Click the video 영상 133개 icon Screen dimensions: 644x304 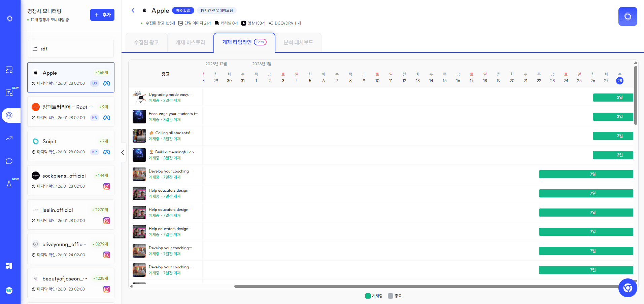[x=244, y=23]
